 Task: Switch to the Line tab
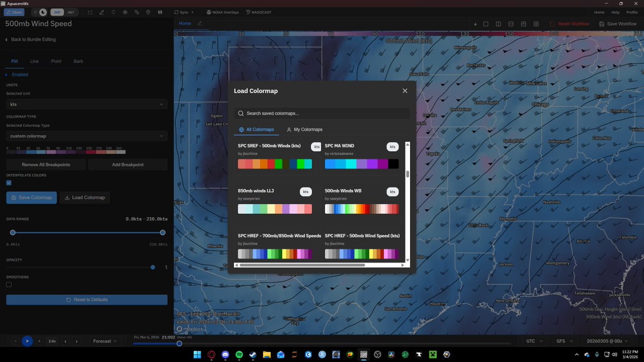(x=34, y=61)
